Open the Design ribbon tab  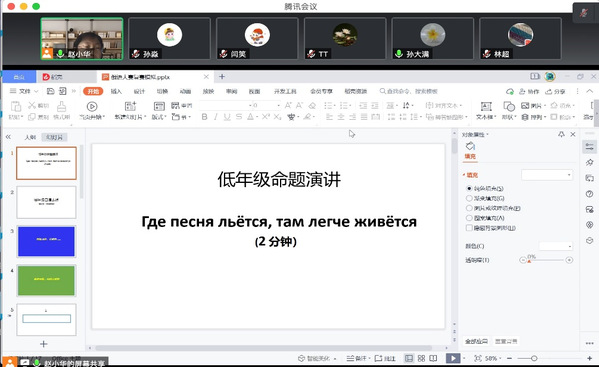(x=139, y=91)
